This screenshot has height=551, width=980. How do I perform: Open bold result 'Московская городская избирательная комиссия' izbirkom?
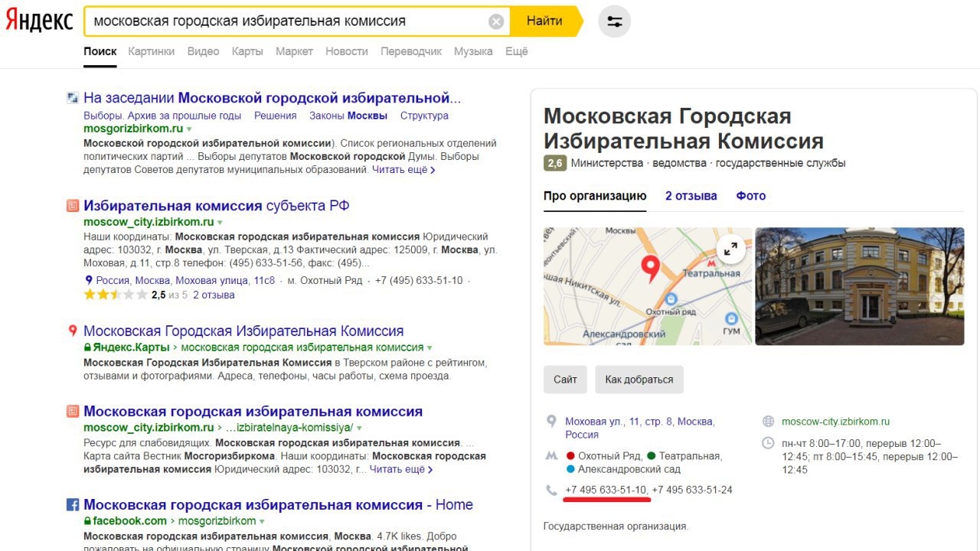click(253, 412)
